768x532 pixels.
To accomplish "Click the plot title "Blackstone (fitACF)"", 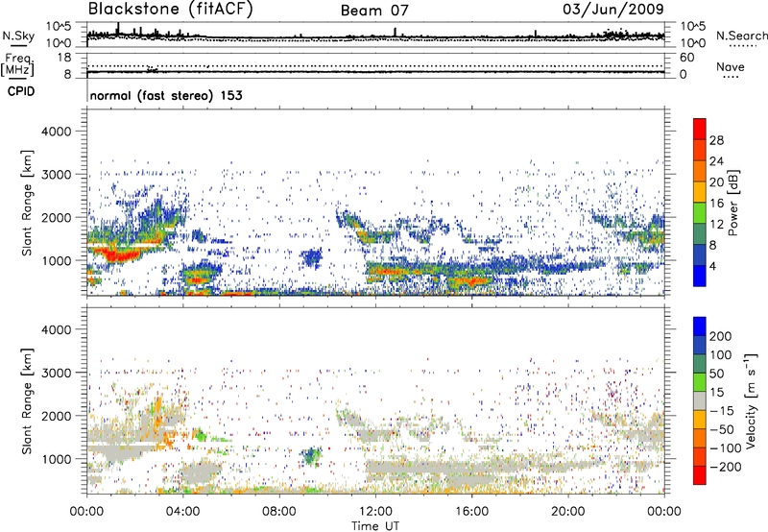I will point(171,10).
